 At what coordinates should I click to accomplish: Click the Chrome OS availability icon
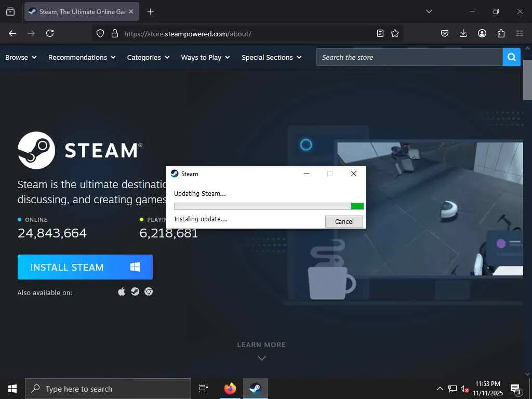(x=149, y=291)
